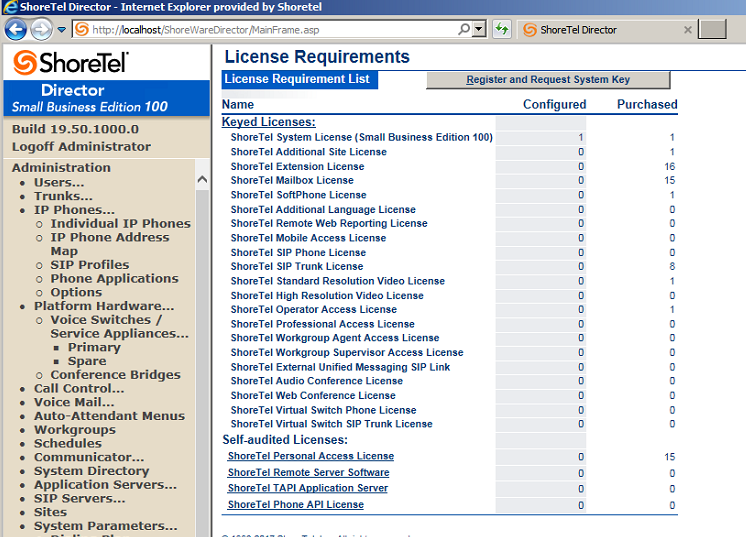Click the Keyed Licenses: heading link
746x537 pixels.
tap(268, 122)
